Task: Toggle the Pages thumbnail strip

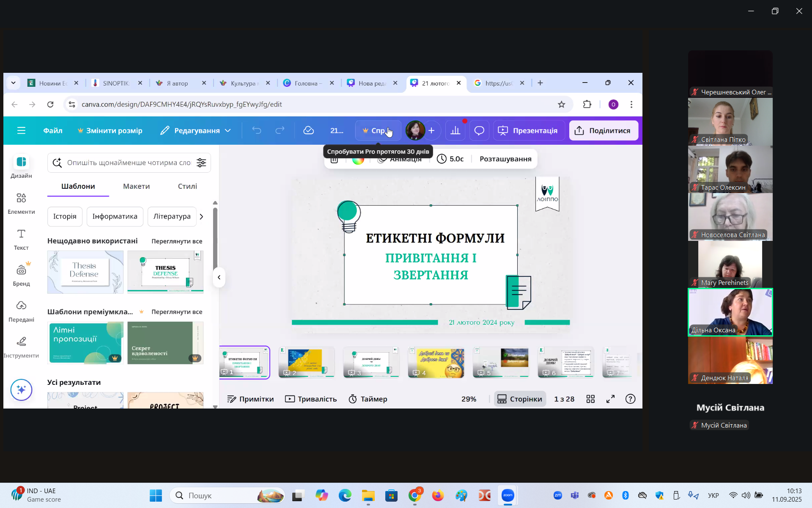Action: [x=520, y=399]
